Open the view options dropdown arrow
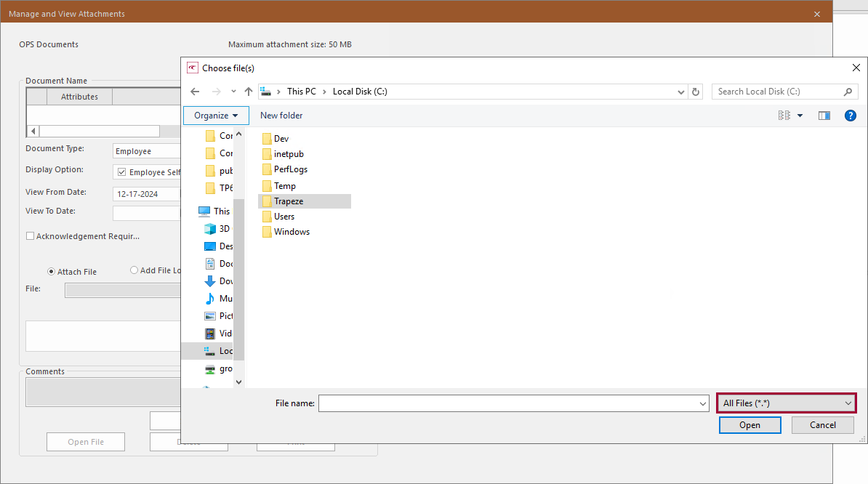The width and height of the screenshot is (868, 484). (800, 116)
